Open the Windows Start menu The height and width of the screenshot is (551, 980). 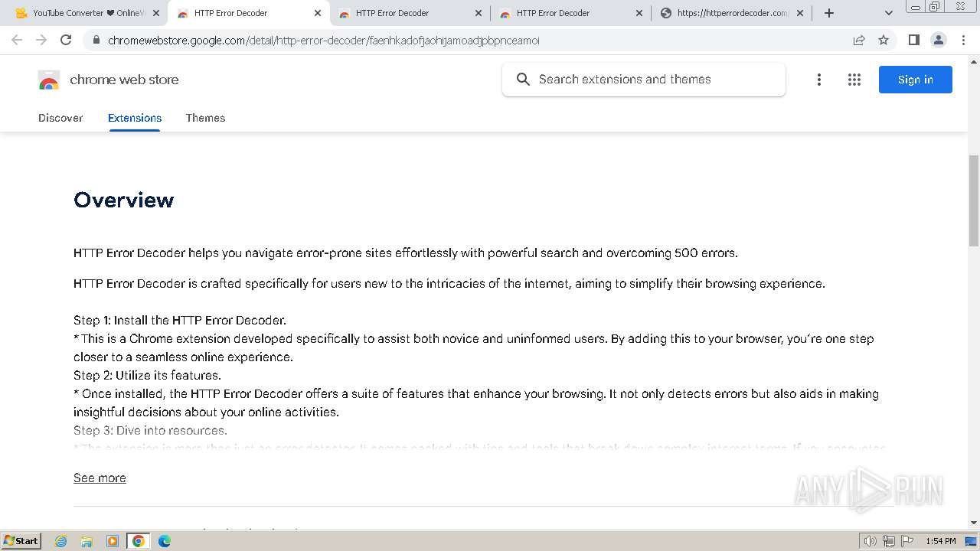click(21, 540)
